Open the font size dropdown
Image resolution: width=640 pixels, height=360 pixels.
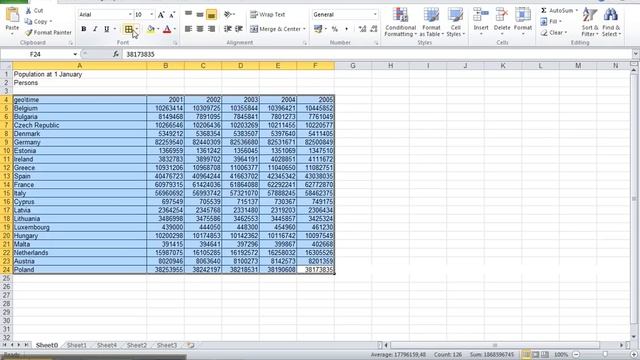(x=151, y=15)
